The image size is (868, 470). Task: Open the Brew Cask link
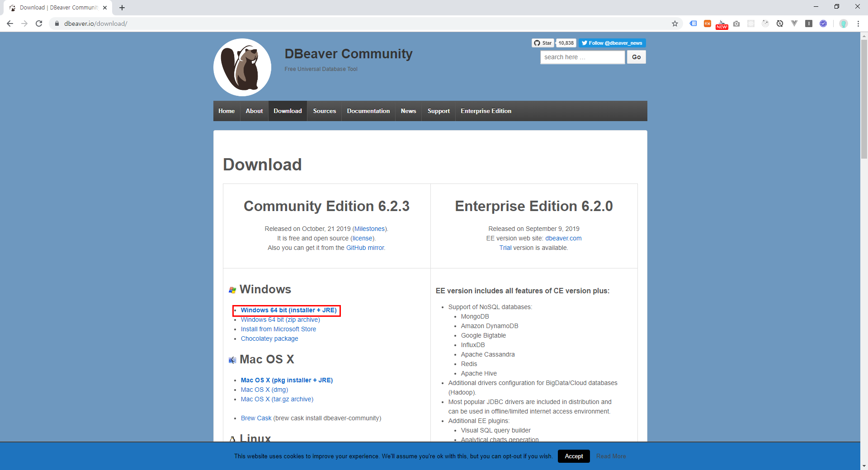point(256,418)
